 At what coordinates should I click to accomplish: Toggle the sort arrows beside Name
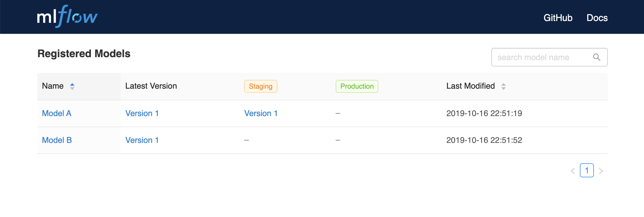click(x=72, y=86)
